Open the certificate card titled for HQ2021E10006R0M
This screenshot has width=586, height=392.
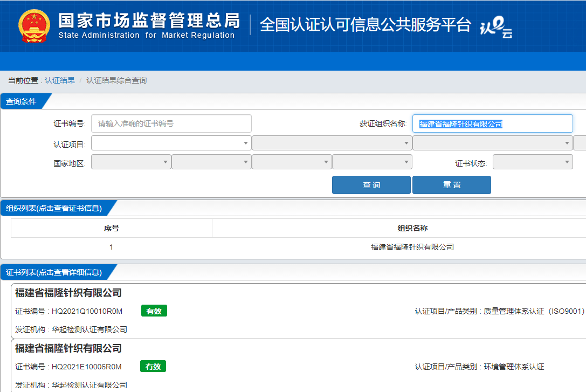point(68,349)
